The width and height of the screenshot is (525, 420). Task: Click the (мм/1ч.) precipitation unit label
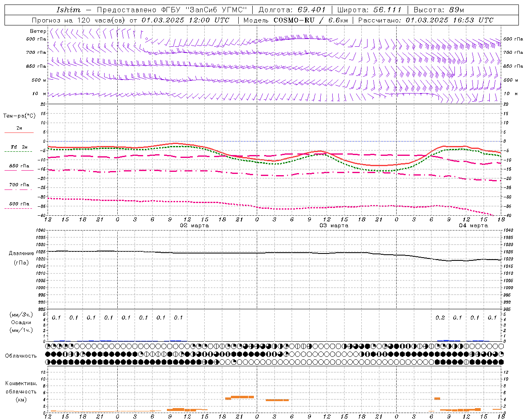(x=21, y=330)
